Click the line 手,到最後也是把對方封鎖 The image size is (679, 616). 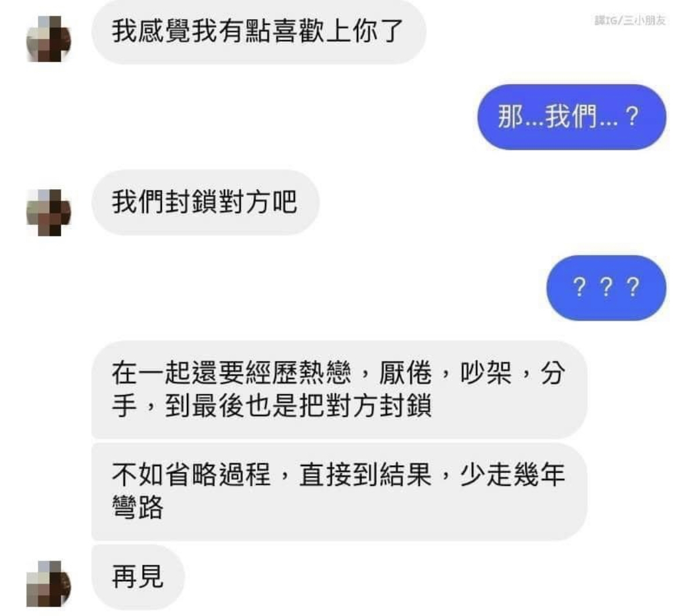click(x=272, y=405)
